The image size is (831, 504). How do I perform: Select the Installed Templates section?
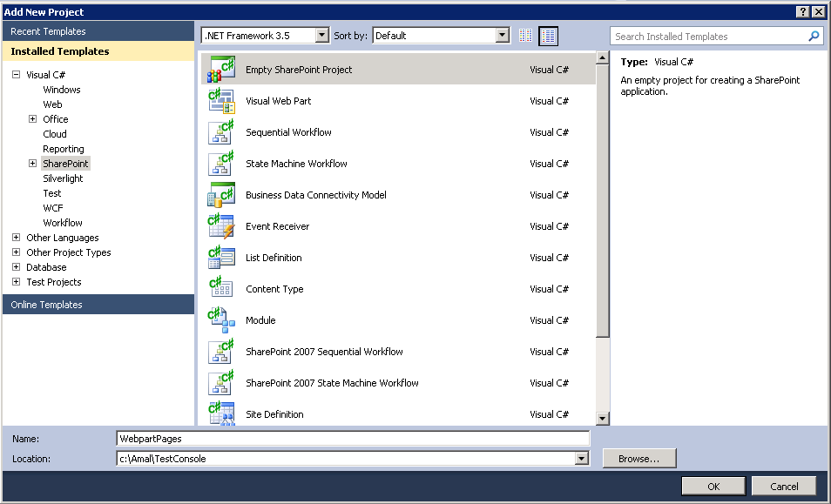[98, 51]
